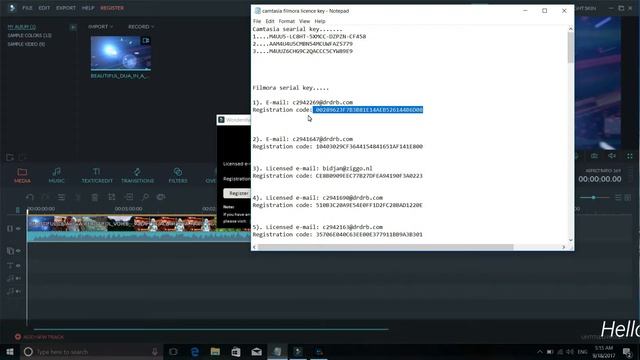Click Add New Track button

pos(39,337)
